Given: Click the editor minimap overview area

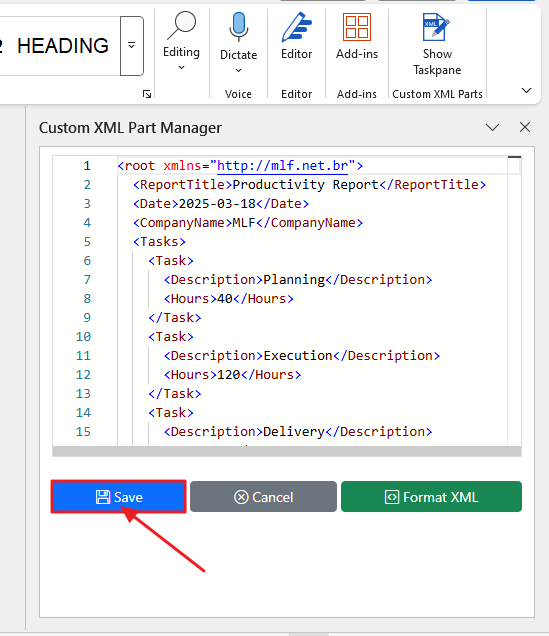Looking at the screenshot, I should click(514, 301).
